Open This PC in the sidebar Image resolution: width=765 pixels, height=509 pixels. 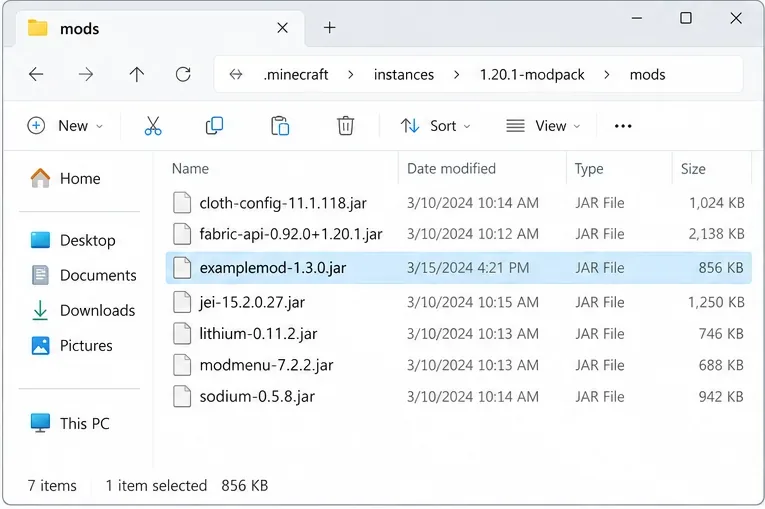tap(70, 424)
